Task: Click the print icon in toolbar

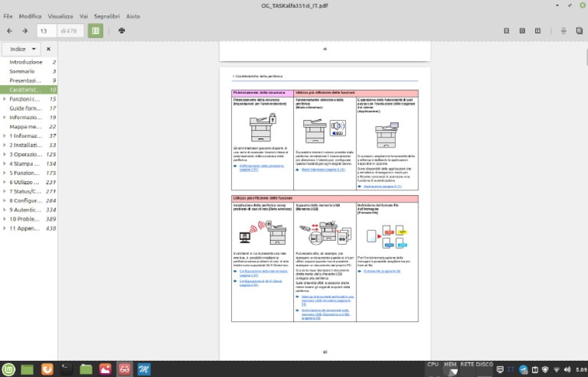Action: pos(122,31)
